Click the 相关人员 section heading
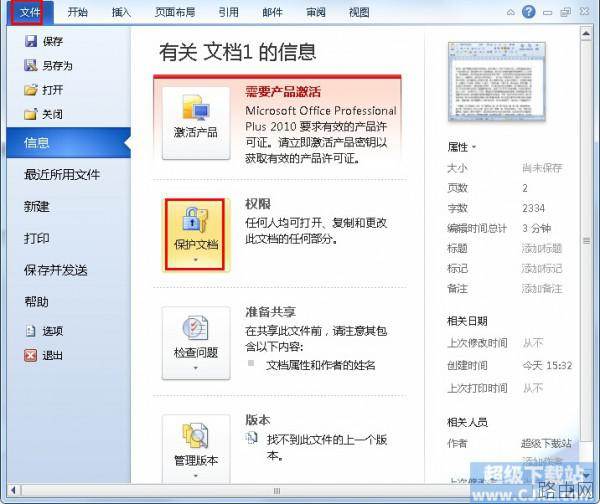 (467, 422)
